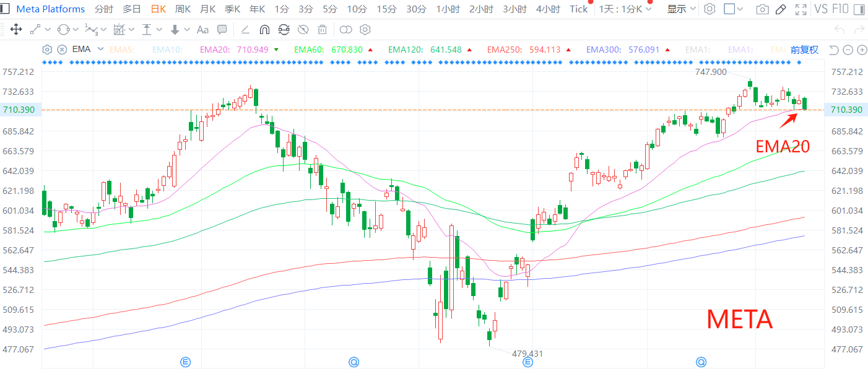The width and height of the screenshot is (868, 371).
Task: Redo drawing action arrow
Action: (858, 30)
